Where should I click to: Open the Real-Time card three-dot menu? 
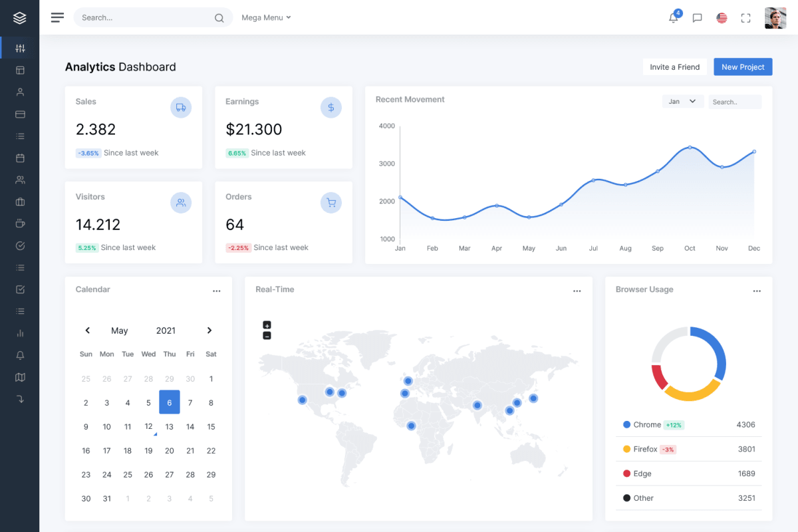[577, 291]
